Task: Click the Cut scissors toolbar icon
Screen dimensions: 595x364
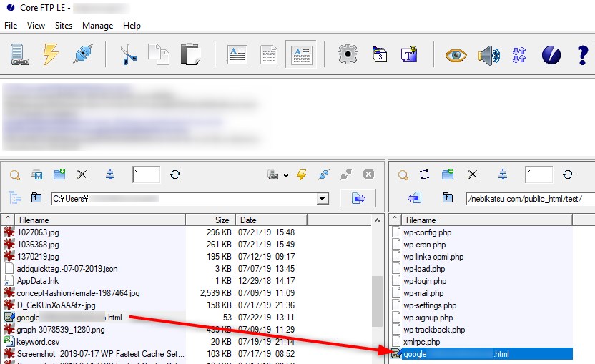Action: point(128,54)
